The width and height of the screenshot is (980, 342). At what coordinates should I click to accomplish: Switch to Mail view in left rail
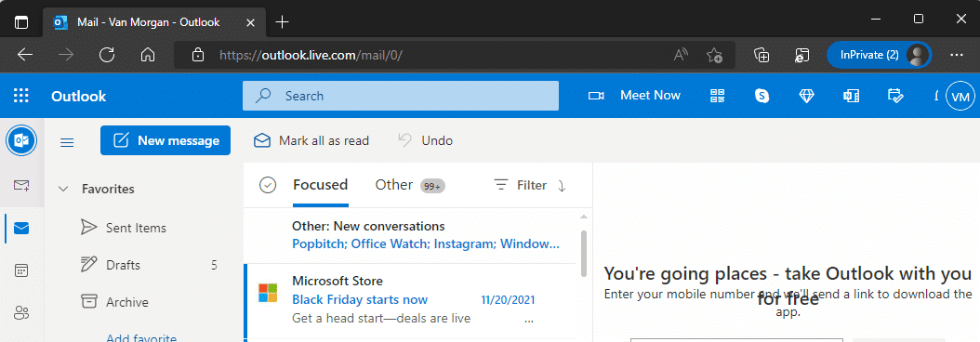pyautogui.click(x=21, y=229)
